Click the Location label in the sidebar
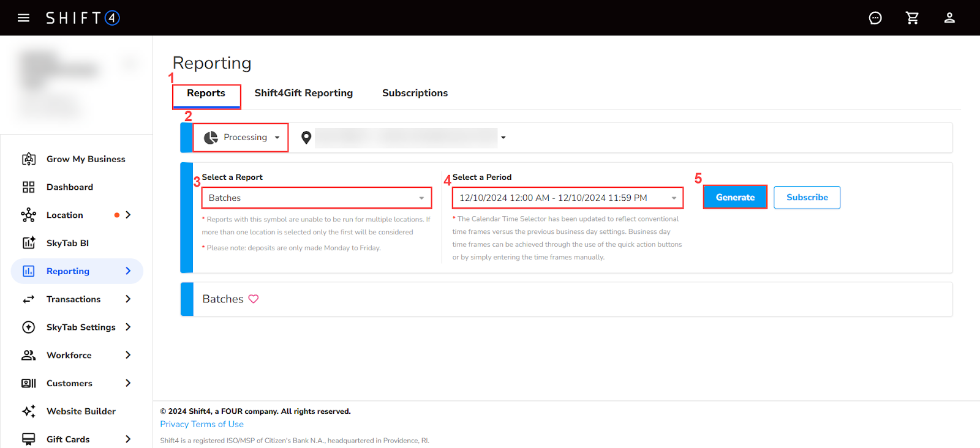Viewport: 980px width, 448px height. 65,215
